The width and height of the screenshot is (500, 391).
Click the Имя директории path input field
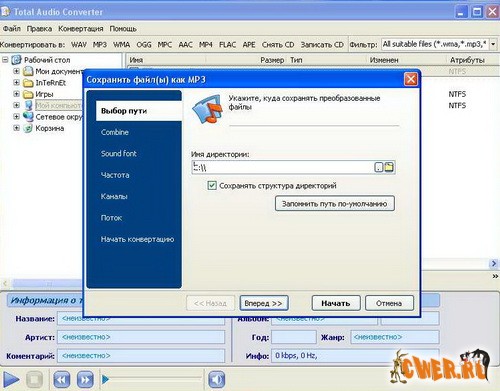pos(283,167)
